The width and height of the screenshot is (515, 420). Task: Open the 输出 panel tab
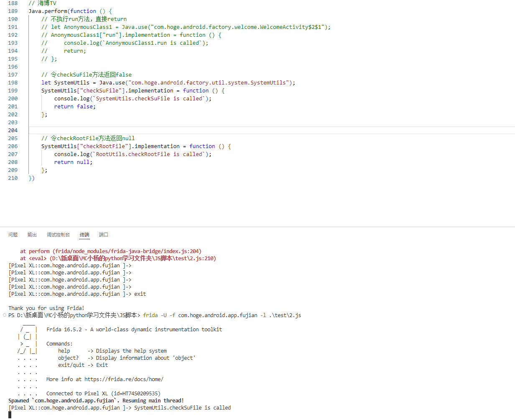(x=32, y=235)
